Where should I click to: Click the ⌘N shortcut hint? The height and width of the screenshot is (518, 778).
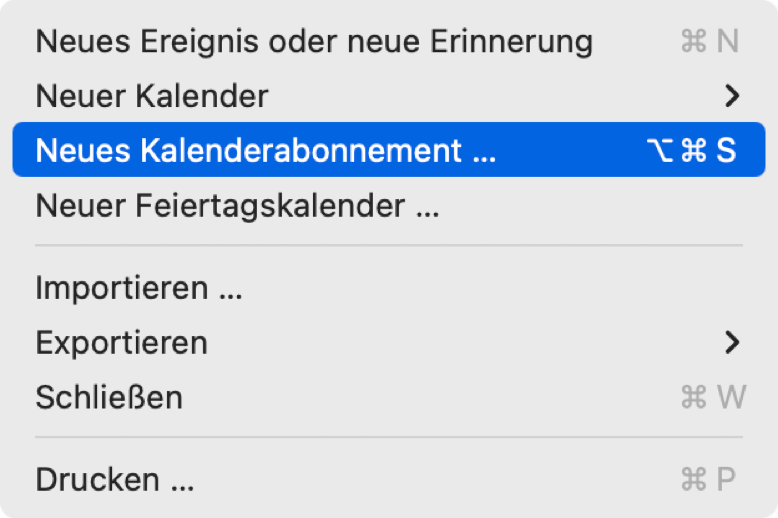click(x=709, y=41)
